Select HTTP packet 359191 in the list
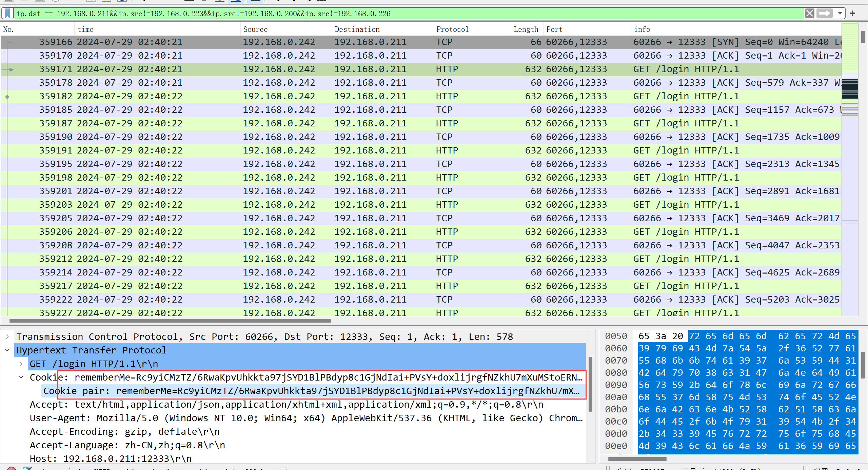The height and width of the screenshot is (470, 868). (x=421, y=150)
